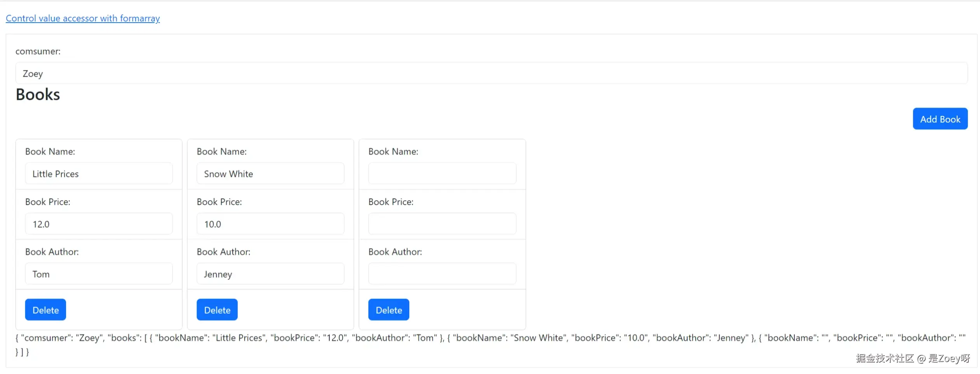The image size is (980, 374).
Task: Focus the Book Price field showing 12.0
Action: tap(99, 224)
